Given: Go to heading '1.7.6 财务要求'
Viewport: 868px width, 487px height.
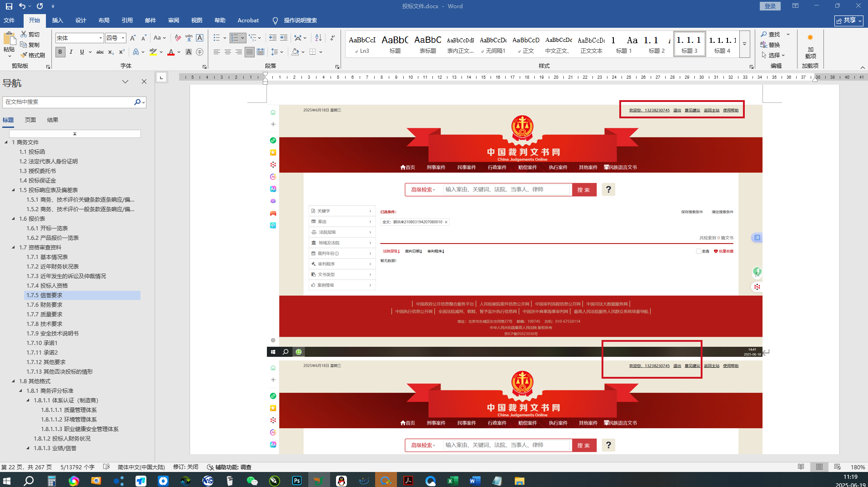Looking at the screenshot, I should (45, 305).
